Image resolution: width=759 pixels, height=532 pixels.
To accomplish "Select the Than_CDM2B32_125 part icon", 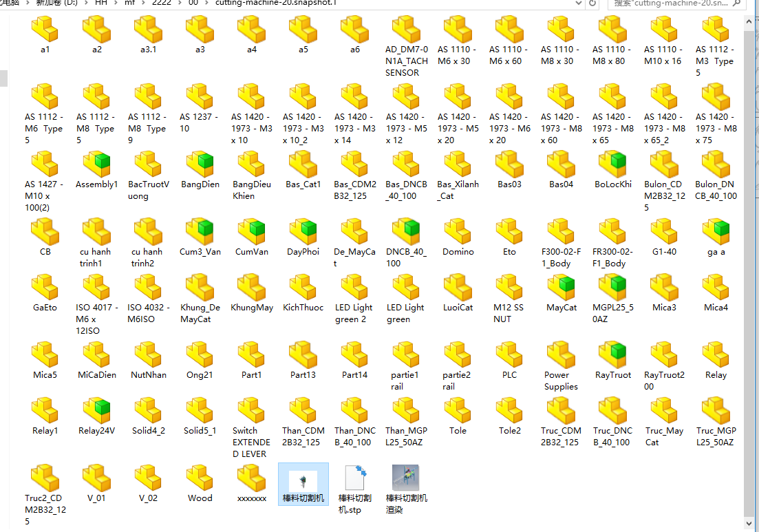I will [303, 410].
